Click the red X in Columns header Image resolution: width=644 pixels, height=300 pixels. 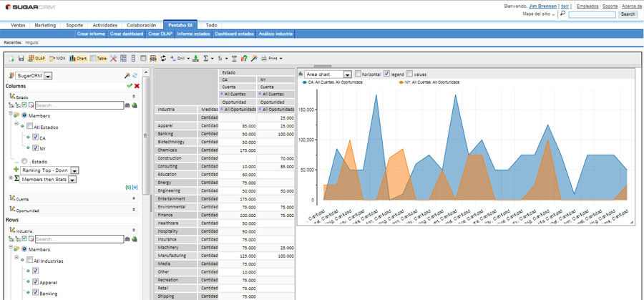pyautogui.click(x=137, y=86)
